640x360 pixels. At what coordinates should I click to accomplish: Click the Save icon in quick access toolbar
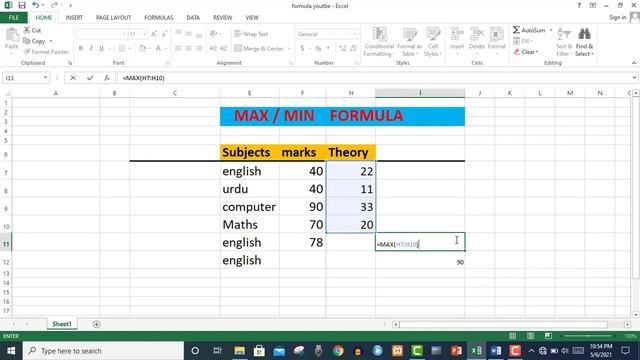tap(22, 5)
